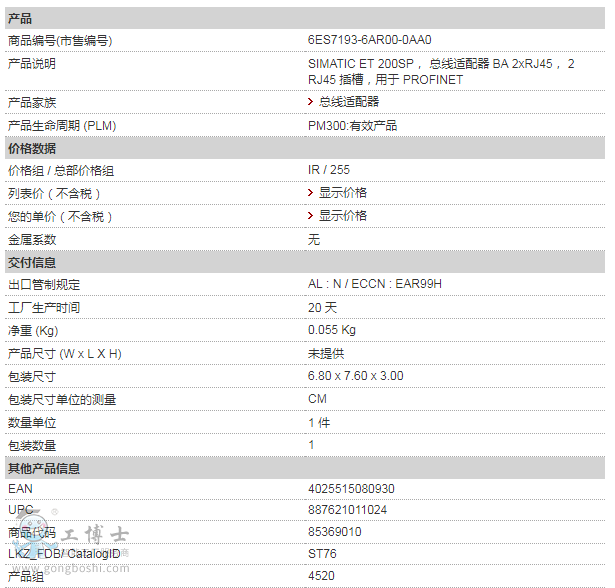Click the LKZ_FDB/ CatalogID label

click(64, 554)
